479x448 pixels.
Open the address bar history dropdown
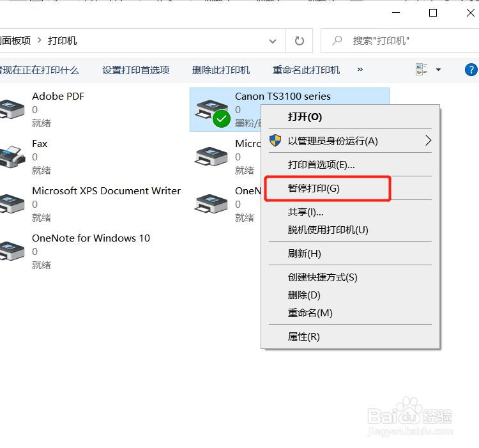click(273, 41)
